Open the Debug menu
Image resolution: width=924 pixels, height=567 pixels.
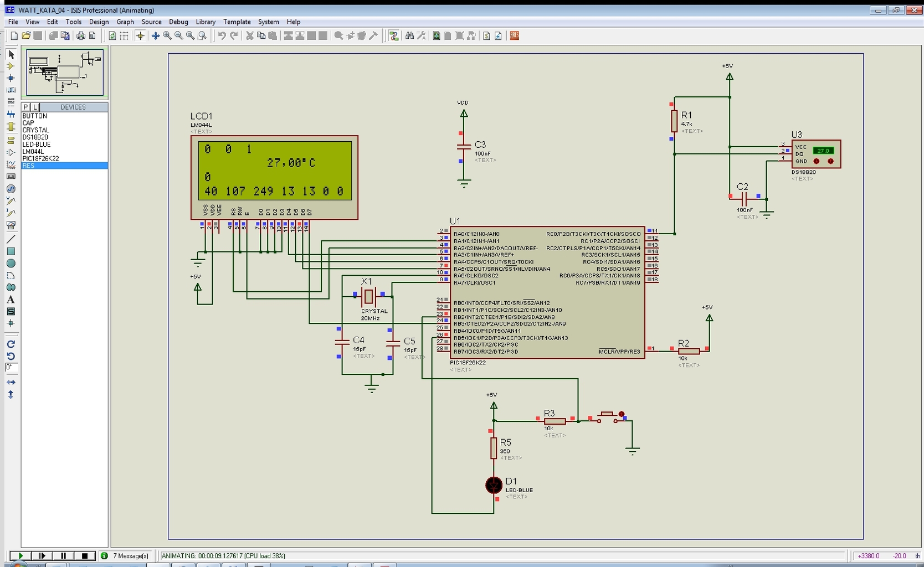tap(178, 22)
